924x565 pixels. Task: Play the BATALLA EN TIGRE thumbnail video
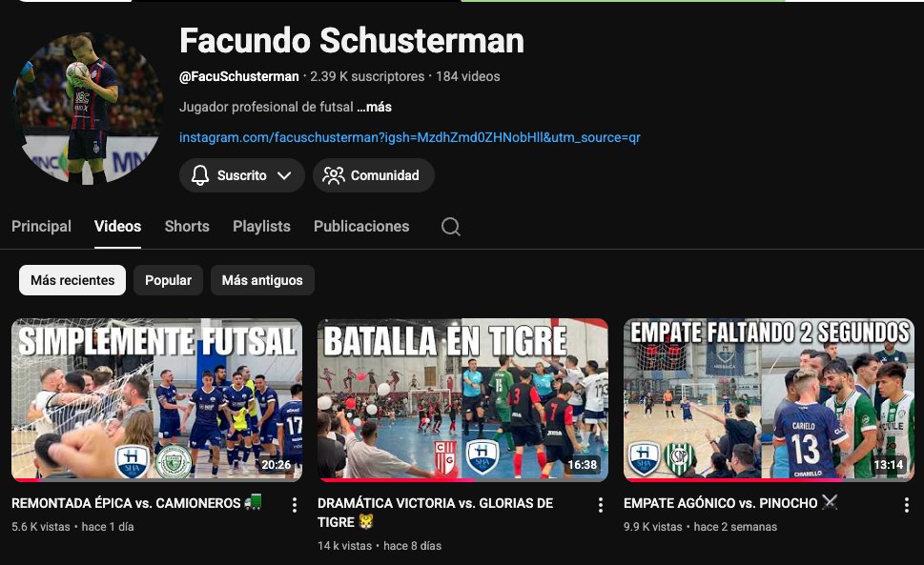point(462,399)
